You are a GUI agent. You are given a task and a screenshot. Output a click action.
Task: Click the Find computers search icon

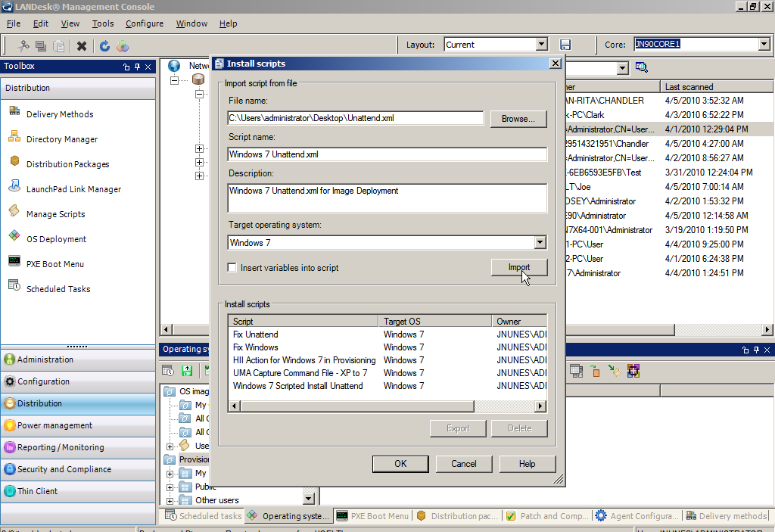pyautogui.click(x=642, y=68)
